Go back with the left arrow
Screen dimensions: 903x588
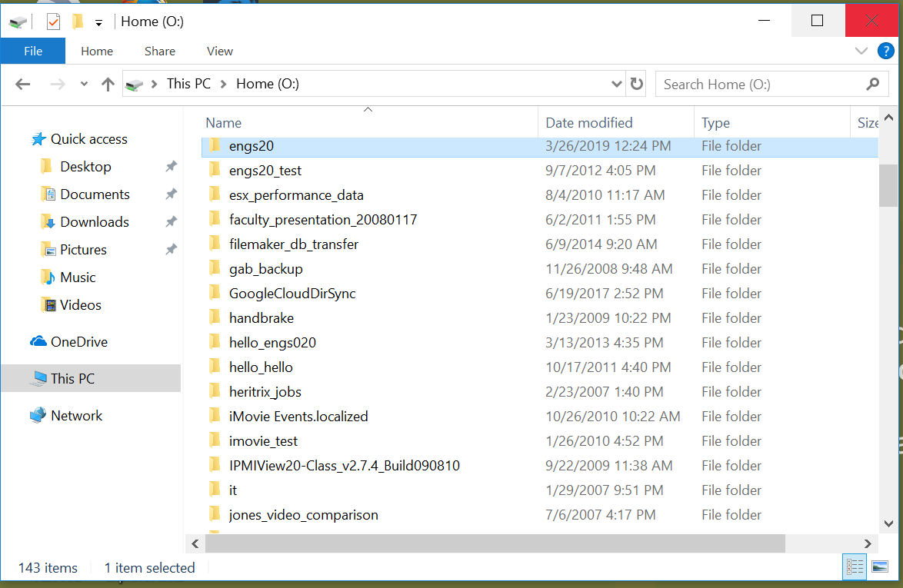coord(22,85)
